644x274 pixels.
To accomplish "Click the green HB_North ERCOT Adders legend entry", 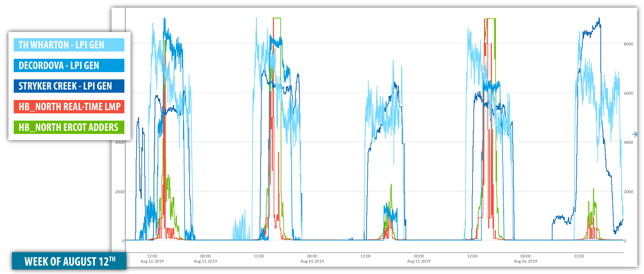I will [x=69, y=127].
